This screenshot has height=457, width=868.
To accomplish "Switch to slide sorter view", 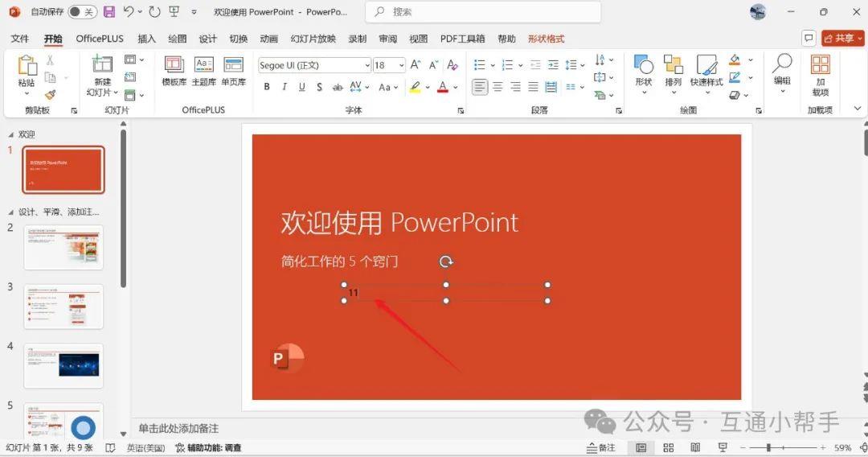I will [x=668, y=447].
